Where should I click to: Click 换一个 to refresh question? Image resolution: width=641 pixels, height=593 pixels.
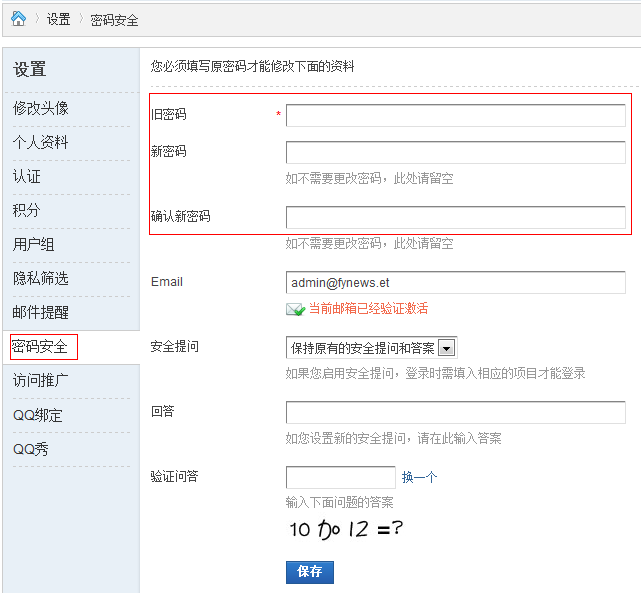(419, 477)
